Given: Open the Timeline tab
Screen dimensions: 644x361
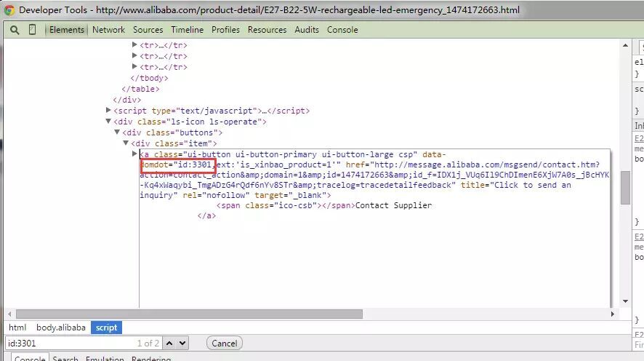Looking at the screenshot, I should 187,30.
